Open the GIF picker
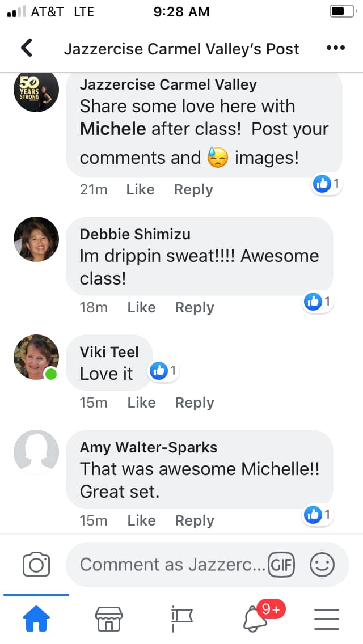Viewport: 363px width, 644px height. point(281,565)
